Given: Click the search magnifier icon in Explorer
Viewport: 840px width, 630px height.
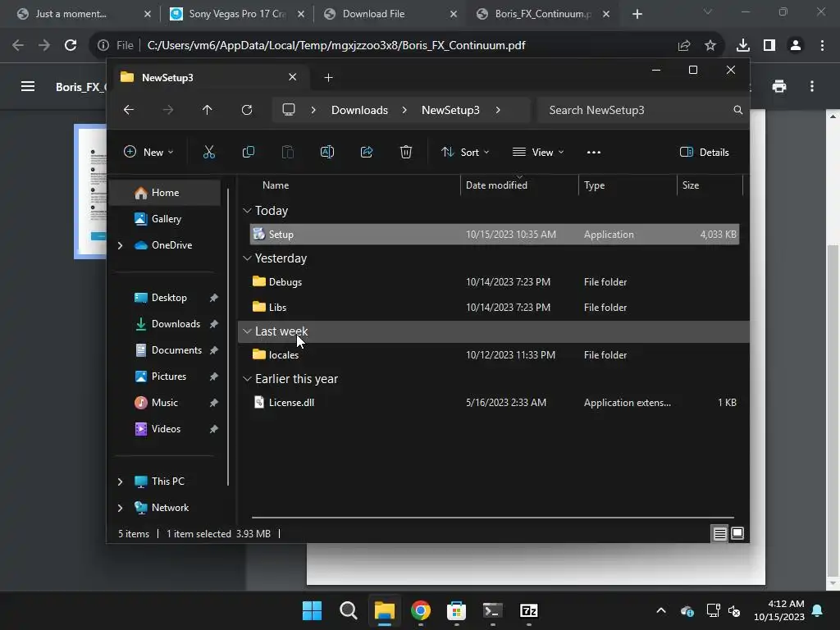Looking at the screenshot, I should pos(737,110).
